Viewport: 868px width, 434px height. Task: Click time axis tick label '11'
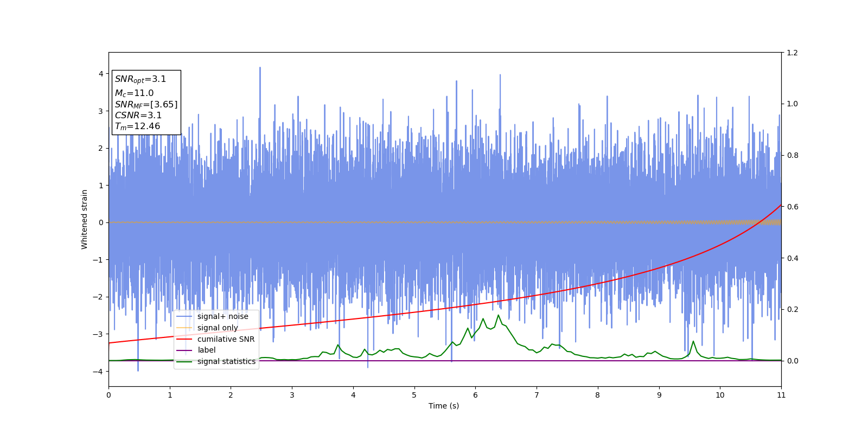coord(781,395)
